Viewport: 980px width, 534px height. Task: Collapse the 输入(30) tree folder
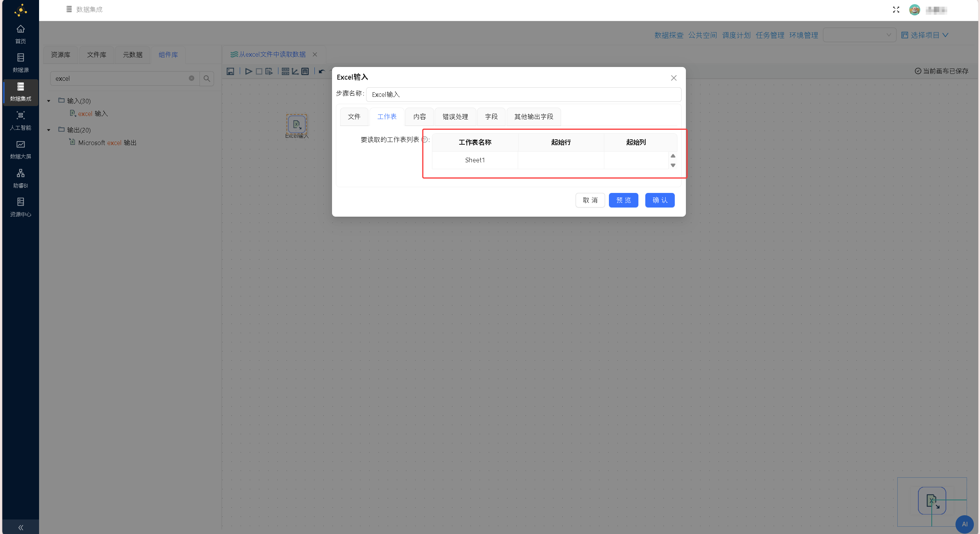point(49,101)
